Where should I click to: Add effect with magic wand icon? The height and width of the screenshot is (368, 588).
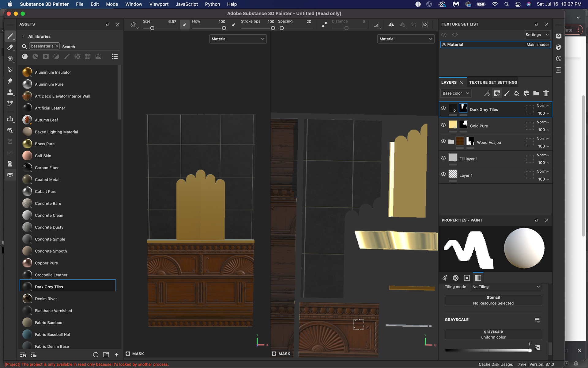pyautogui.click(x=487, y=93)
